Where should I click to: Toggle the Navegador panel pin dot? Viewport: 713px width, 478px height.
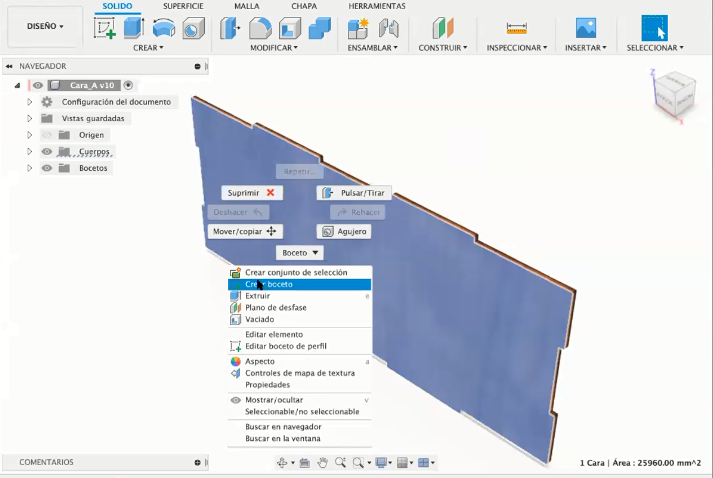(x=197, y=66)
